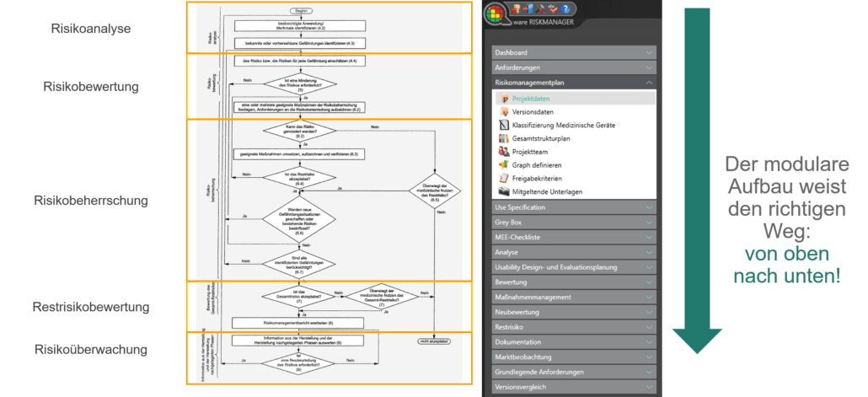This screenshot has width=868, height=397.
Task: Open the Neubewertung section header
Action: (x=574, y=312)
